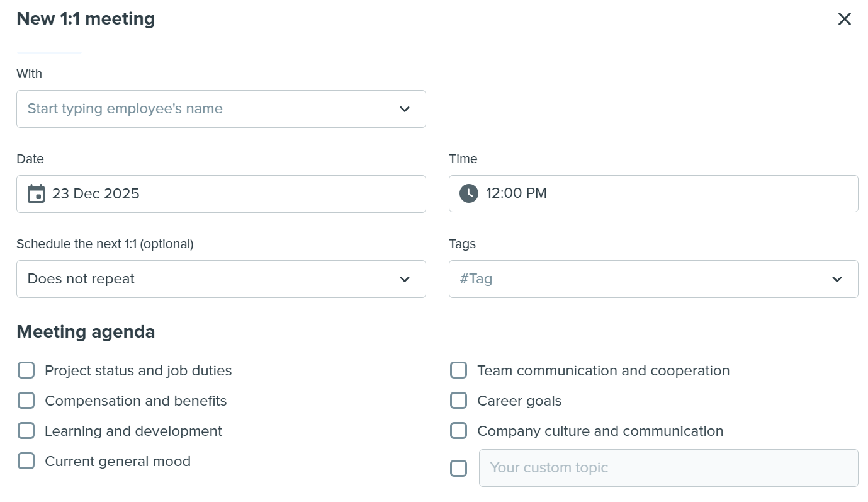Select the Current general mood checkbox
The image size is (868, 502).
26,461
